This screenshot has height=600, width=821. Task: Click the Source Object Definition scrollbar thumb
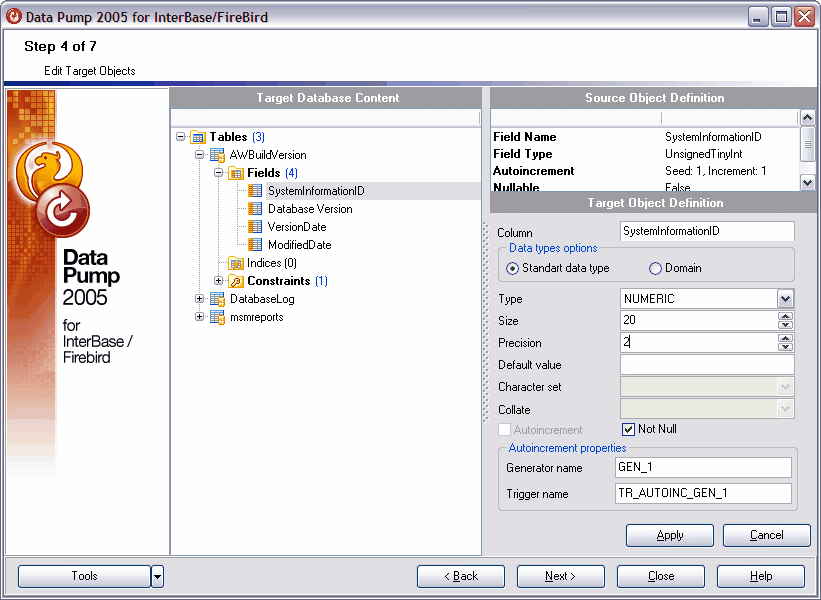[x=807, y=143]
